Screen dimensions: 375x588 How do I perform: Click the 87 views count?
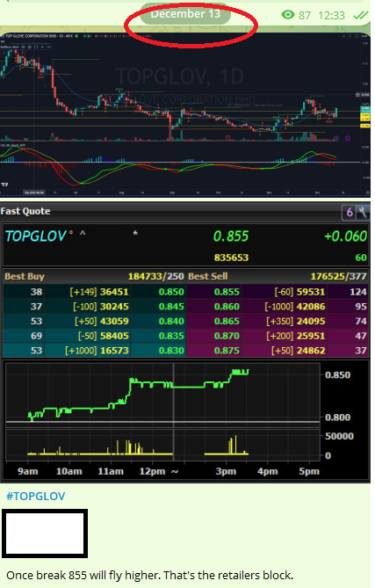pos(305,15)
